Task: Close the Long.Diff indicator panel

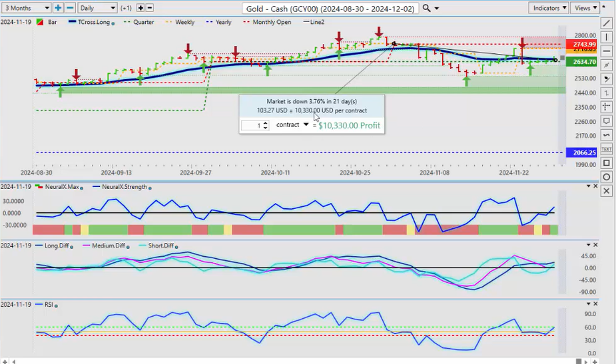Action: click(595, 245)
